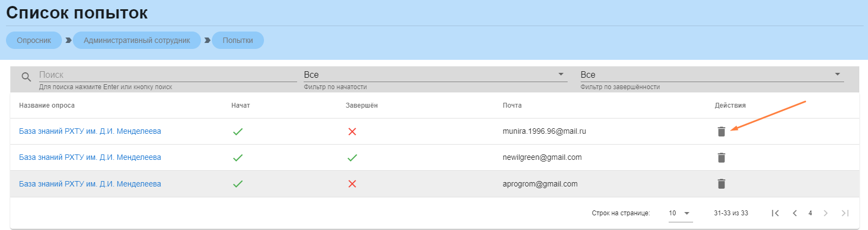The image size is (868, 230).
Task: Open survey link for newilgreen@gmail.com row
Action: point(90,157)
